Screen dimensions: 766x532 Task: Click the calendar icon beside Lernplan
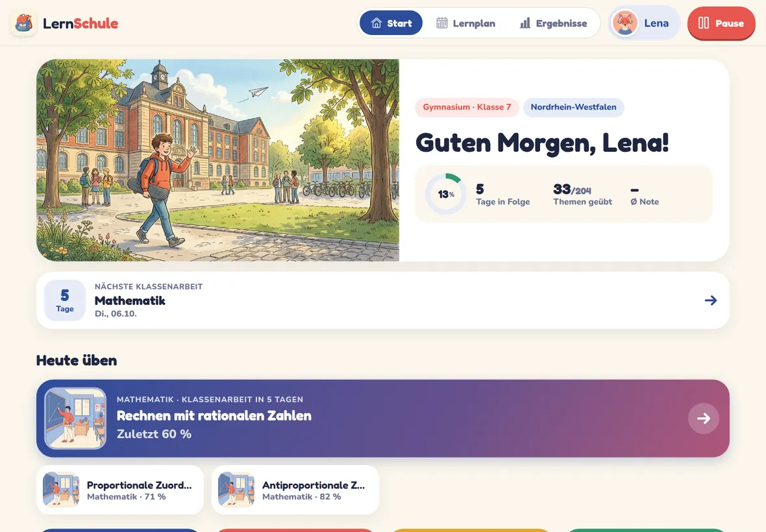tap(441, 23)
